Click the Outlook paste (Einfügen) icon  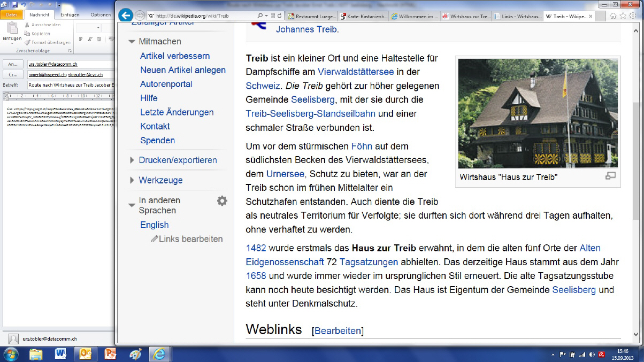click(12, 30)
